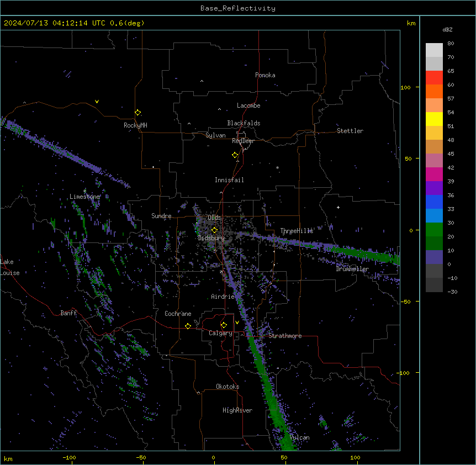
Task: Select the orange 57-60 dBZ legend swatch
Action: pos(434,91)
